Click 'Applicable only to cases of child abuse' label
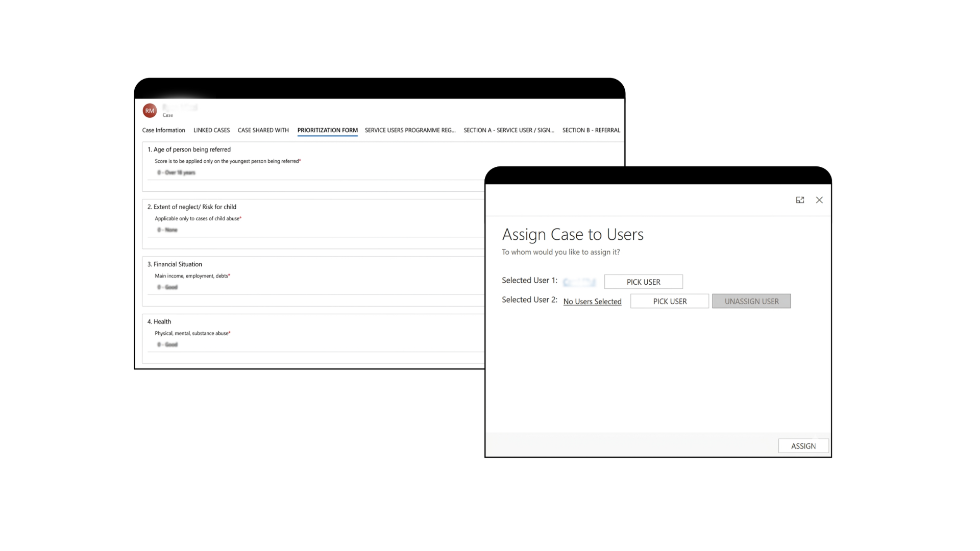The width and height of the screenshot is (980, 551). pos(198,218)
